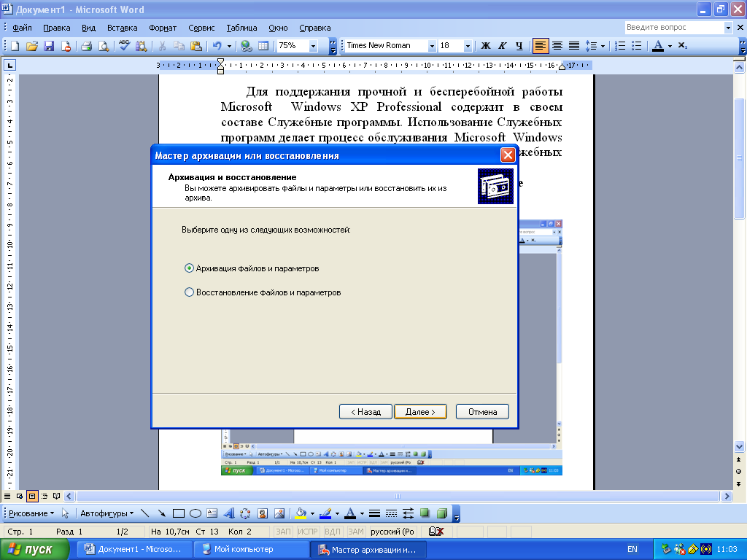Switch to Print Layout view button
Image resolution: width=747 pixels, height=560 pixels.
[32, 496]
